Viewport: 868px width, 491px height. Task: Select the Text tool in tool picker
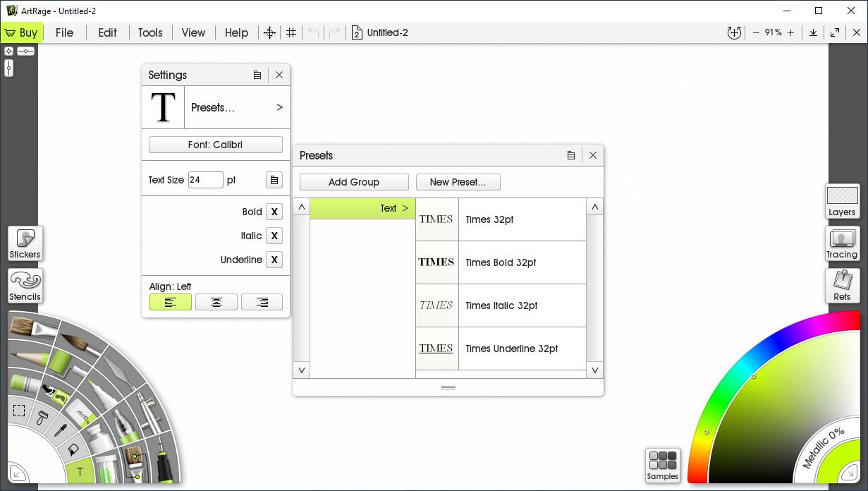coord(80,471)
